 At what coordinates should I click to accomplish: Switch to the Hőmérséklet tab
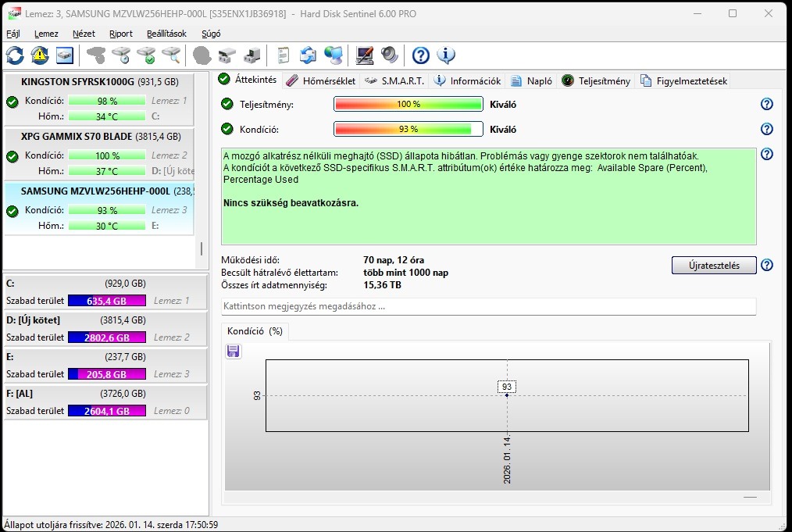[x=323, y=80]
